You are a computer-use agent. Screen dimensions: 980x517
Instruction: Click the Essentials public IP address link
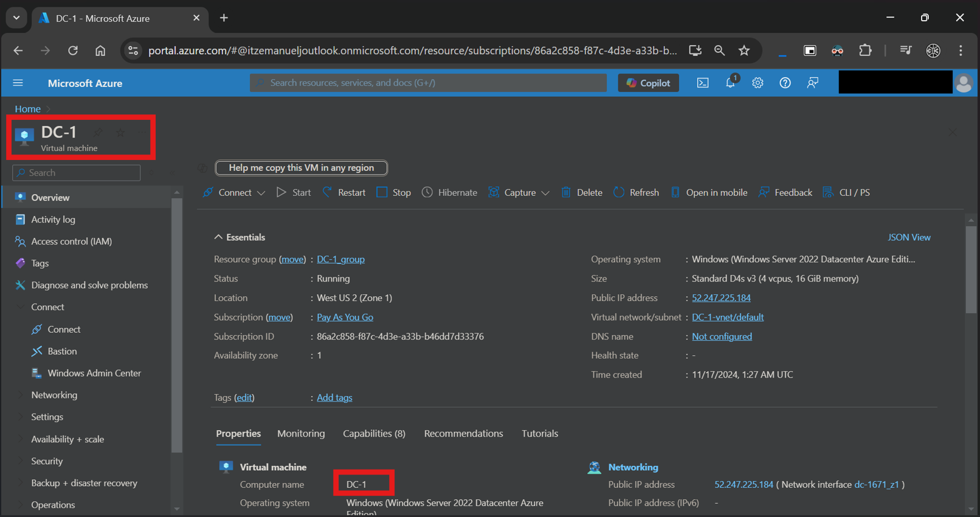pyautogui.click(x=721, y=298)
